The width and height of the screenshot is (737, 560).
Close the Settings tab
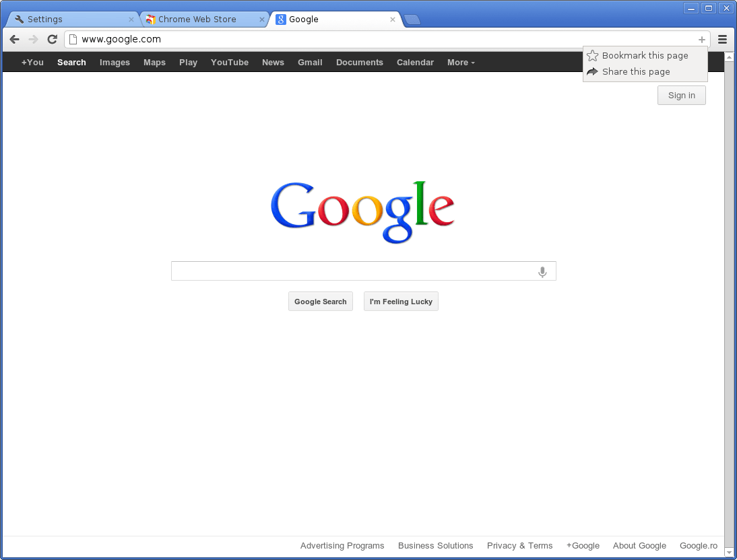point(131,20)
